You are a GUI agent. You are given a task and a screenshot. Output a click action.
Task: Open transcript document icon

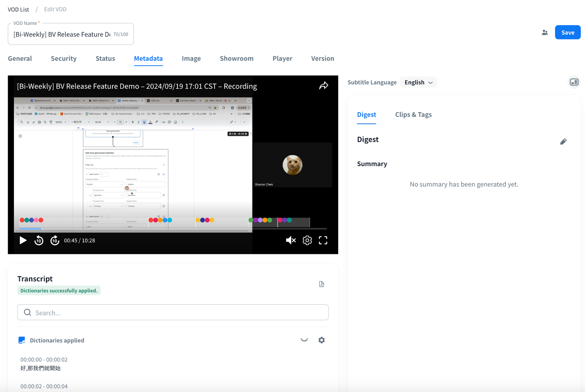pyautogui.click(x=321, y=284)
